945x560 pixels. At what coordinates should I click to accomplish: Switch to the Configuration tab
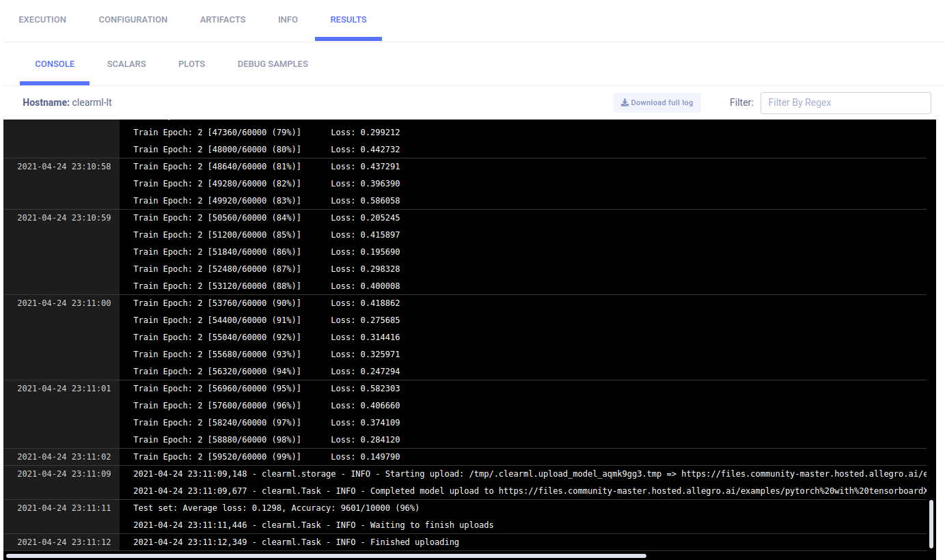[133, 20]
